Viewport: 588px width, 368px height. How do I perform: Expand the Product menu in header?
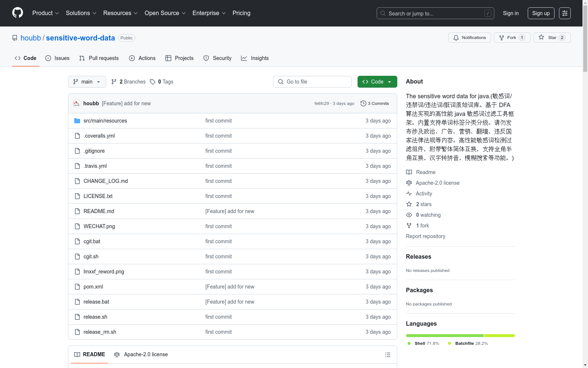46,13
